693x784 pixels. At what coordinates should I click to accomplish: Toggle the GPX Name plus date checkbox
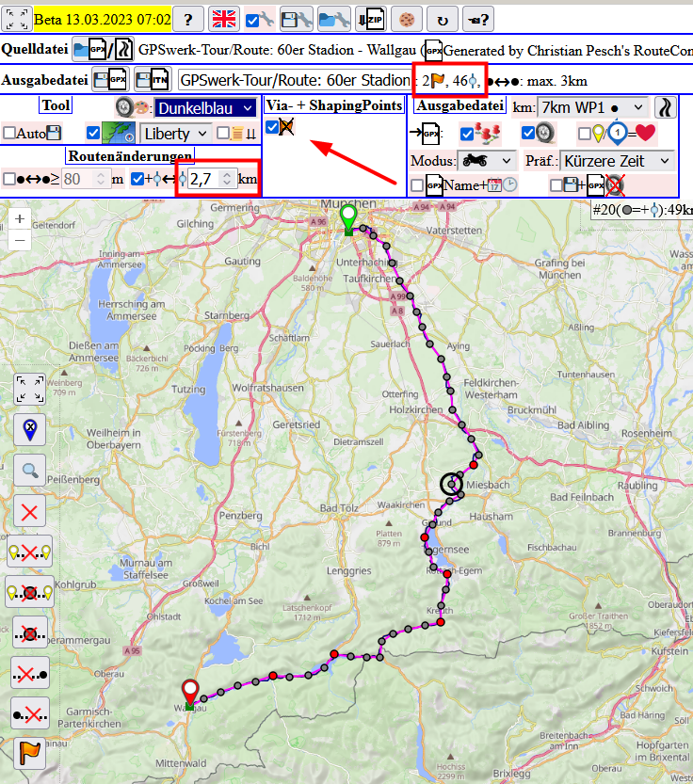point(417,185)
